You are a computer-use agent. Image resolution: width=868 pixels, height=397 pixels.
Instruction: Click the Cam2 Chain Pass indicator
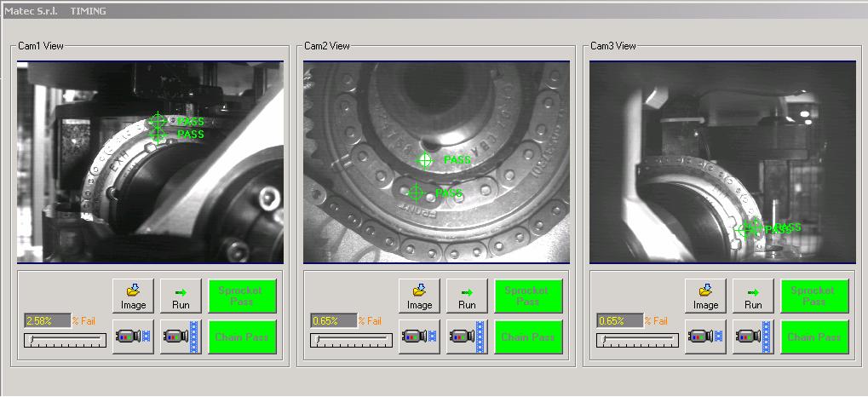(x=528, y=337)
